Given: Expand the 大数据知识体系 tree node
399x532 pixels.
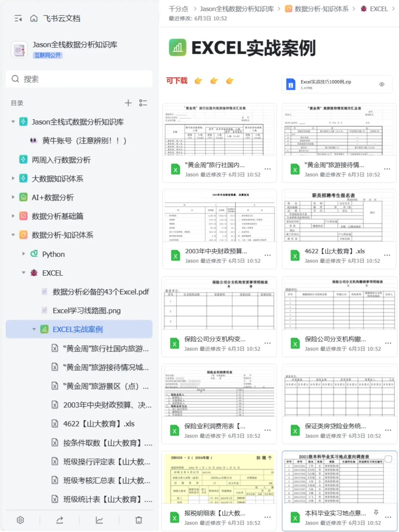Looking at the screenshot, I should tap(12, 178).
